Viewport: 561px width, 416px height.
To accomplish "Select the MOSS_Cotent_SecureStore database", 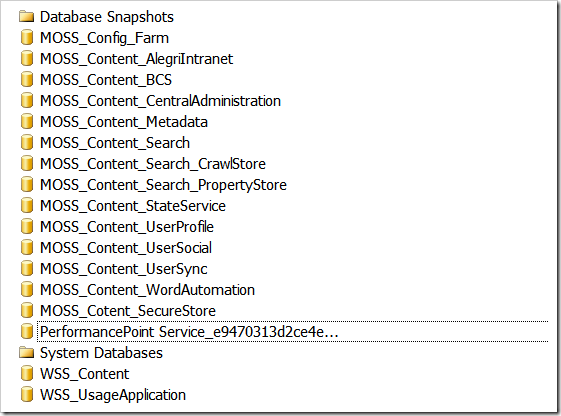I will [x=128, y=311].
